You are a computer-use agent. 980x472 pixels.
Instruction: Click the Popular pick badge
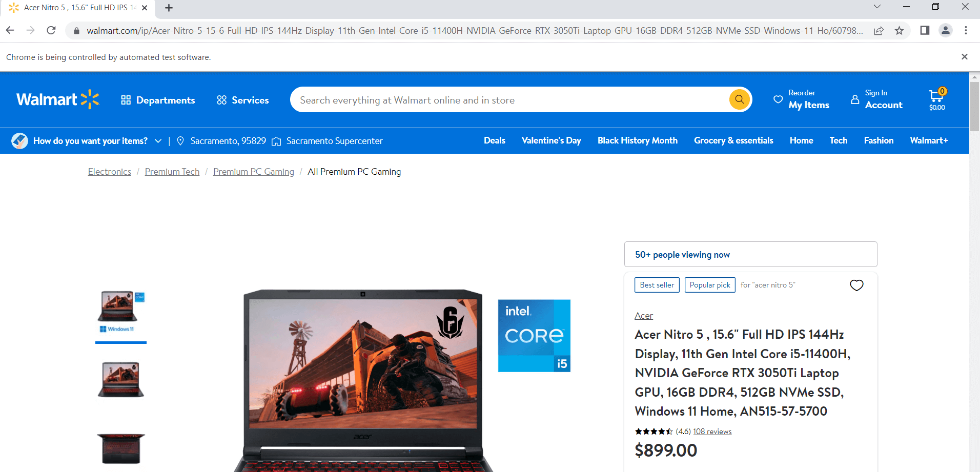click(x=710, y=285)
